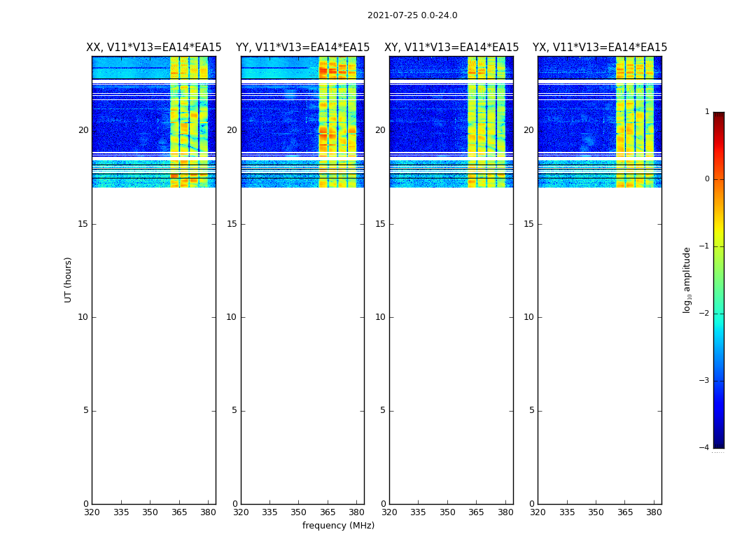
Task: Click the 365 MHz tick on XX panel
Action: [x=179, y=512]
